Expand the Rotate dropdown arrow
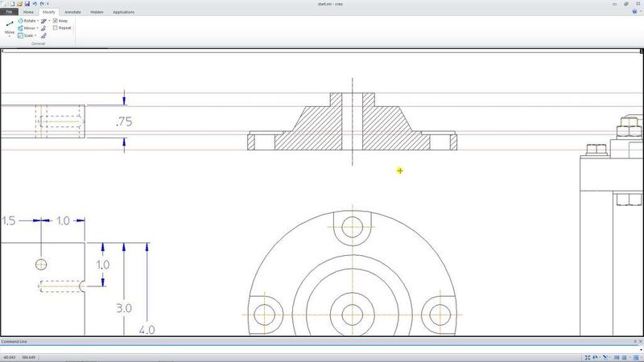Viewport: 644px width, 362px height. 38,21
